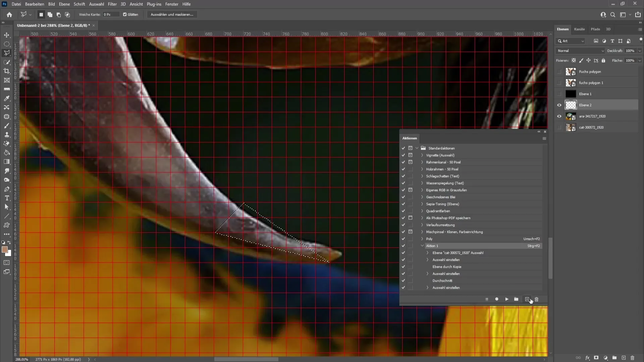Click the Clone Stamp tool
Viewport: 644px width, 362px height.
click(7, 135)
